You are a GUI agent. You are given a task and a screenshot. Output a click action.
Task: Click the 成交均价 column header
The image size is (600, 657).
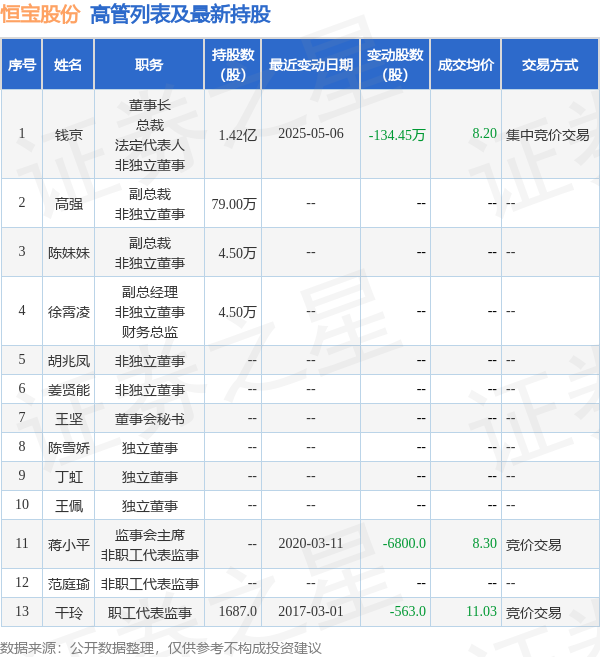[x=466, y=65]
